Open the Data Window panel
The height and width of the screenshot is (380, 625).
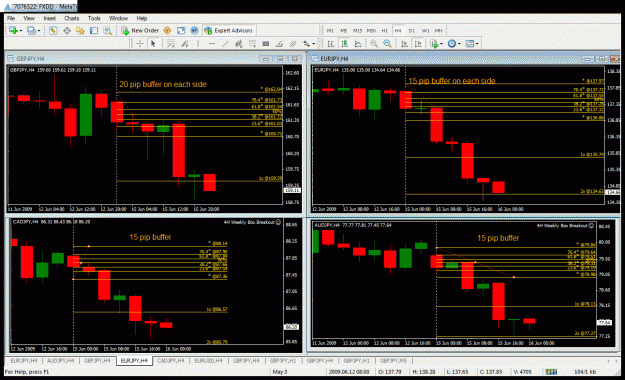tap(67, 31)
